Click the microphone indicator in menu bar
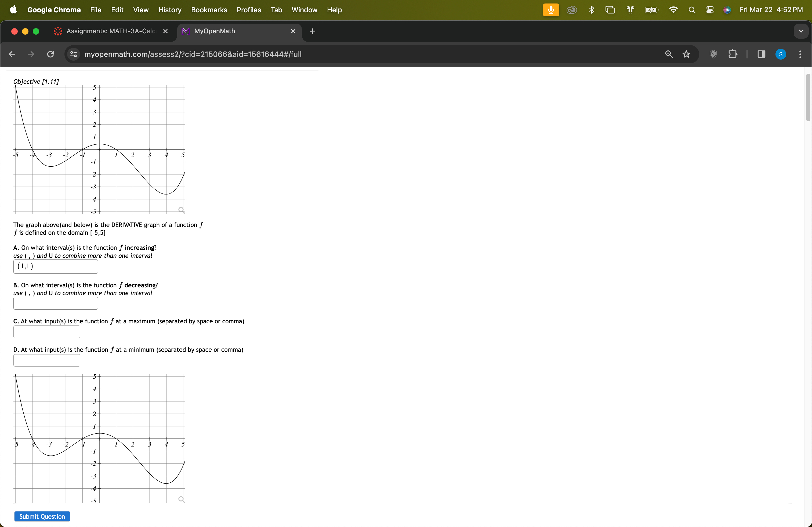This screenshot has width=812, height=527. (551, 10)
